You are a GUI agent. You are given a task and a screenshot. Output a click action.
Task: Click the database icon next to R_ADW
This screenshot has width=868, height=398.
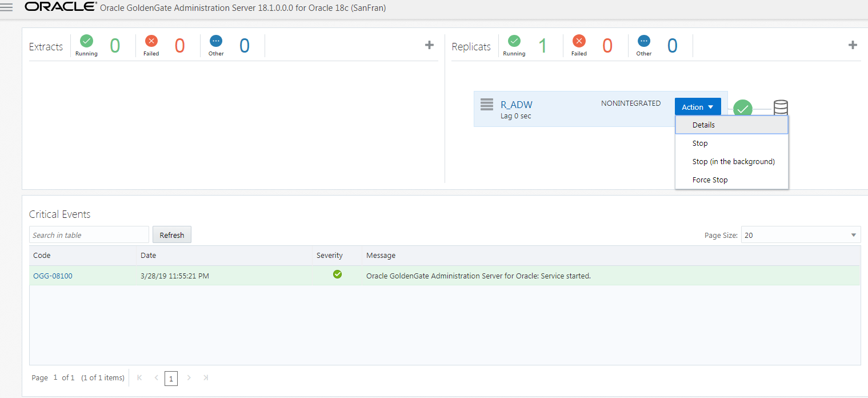pyautogui.click(x=781, y=108)
